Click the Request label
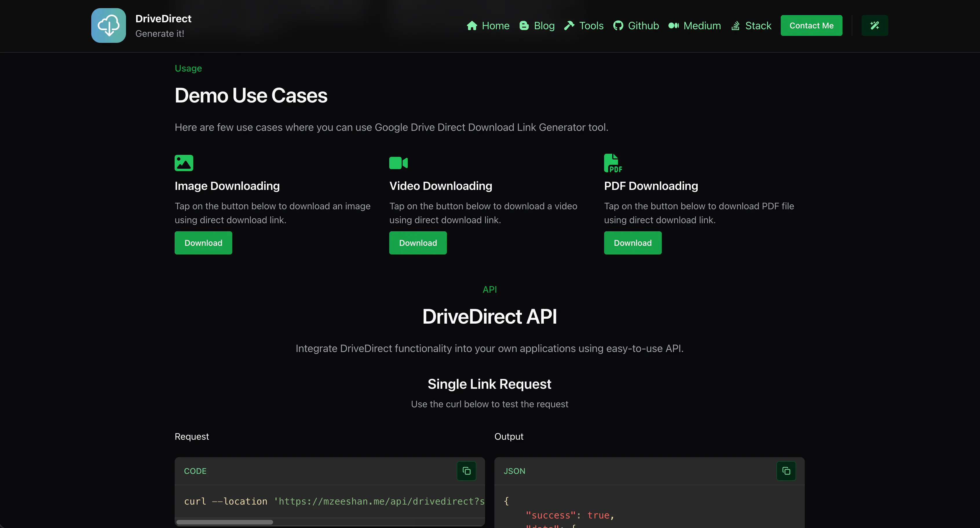This screenshot has width=980, height=528. (x=192, y=436)
